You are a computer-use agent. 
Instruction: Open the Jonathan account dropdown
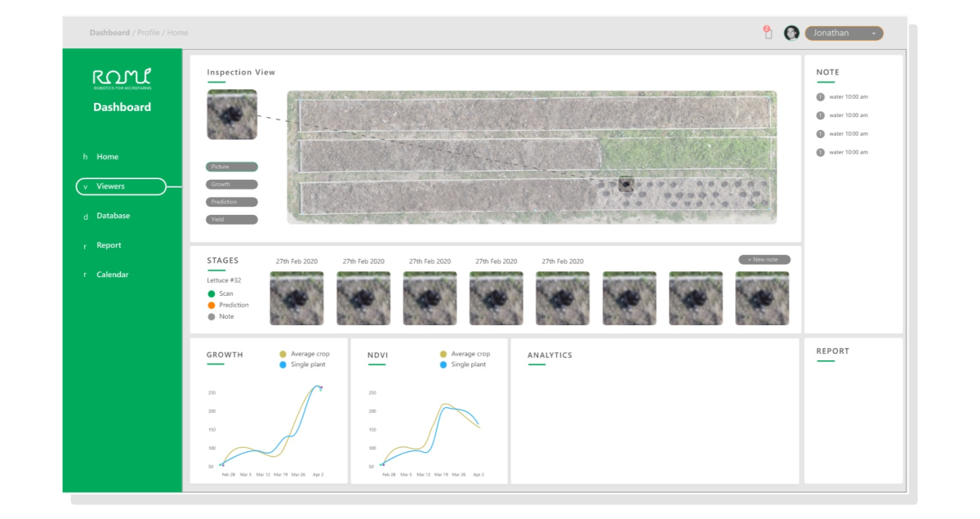pos(844,33)
